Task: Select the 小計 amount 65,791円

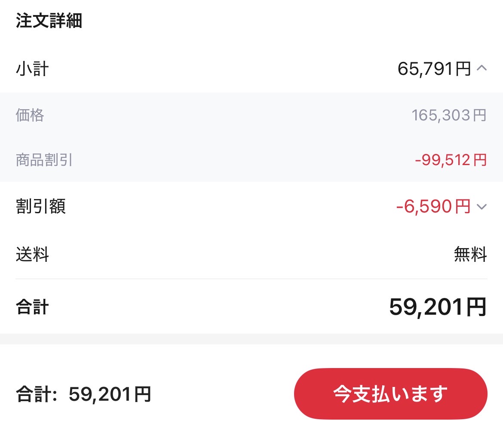Action: pyautogui.click(x=434, y=69)
